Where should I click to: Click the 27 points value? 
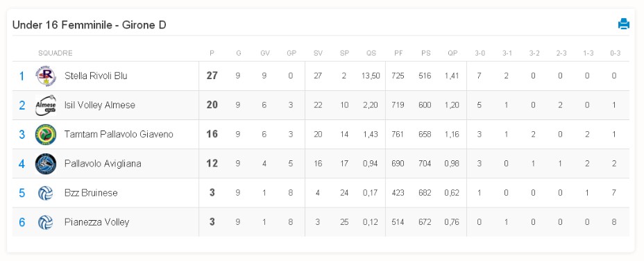(212, 76)
